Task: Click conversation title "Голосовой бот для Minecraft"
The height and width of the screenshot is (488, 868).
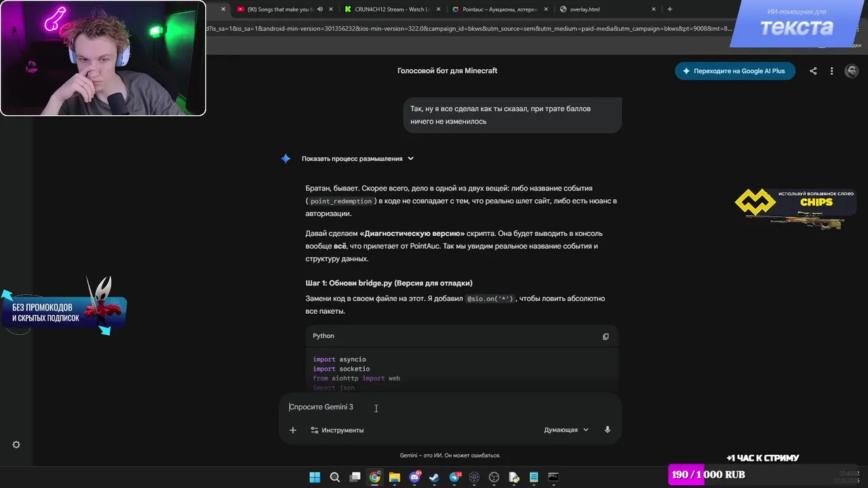Action: pyautogui.click(x=448, y=70)
